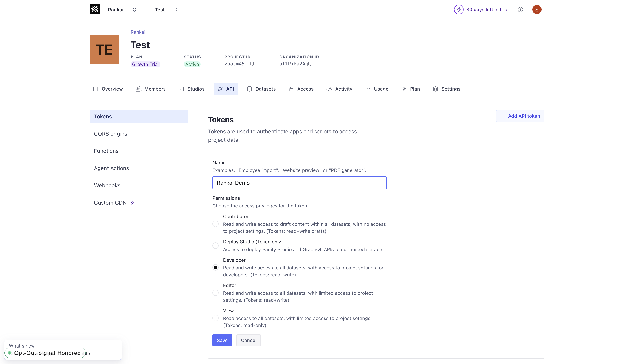Open the user account avatar menu
Screen dimensions: 634x364
537,9
